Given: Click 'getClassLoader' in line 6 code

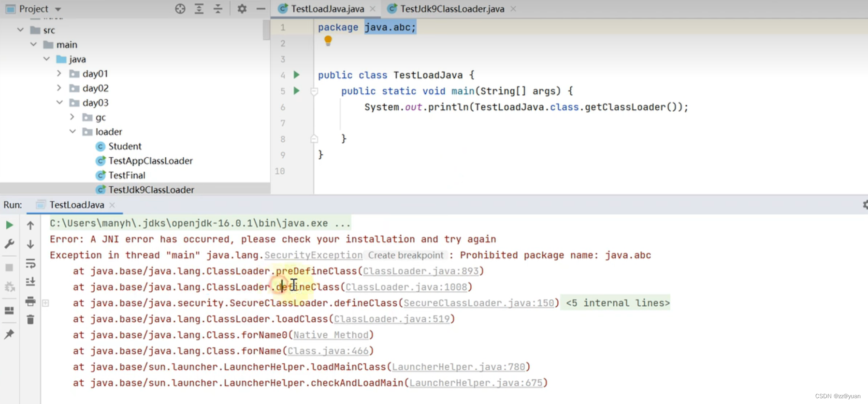Looking at the screenshot, I should click(x=625, y=107).
